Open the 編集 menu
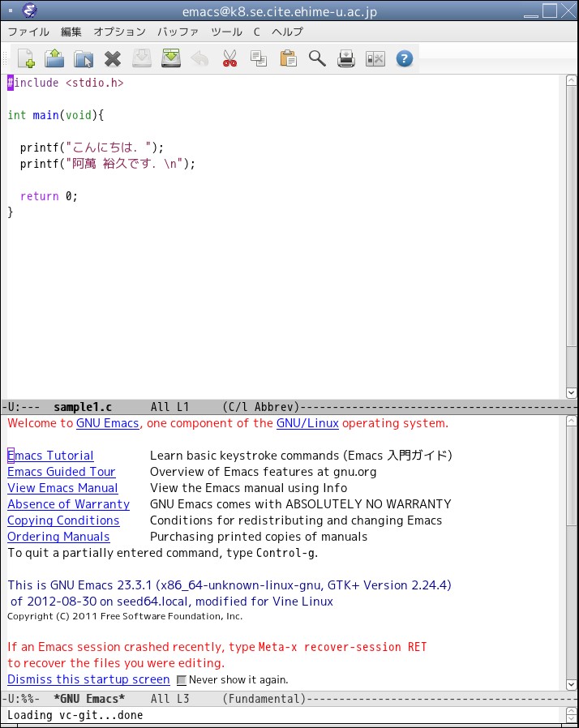 [x=71, y=32]
